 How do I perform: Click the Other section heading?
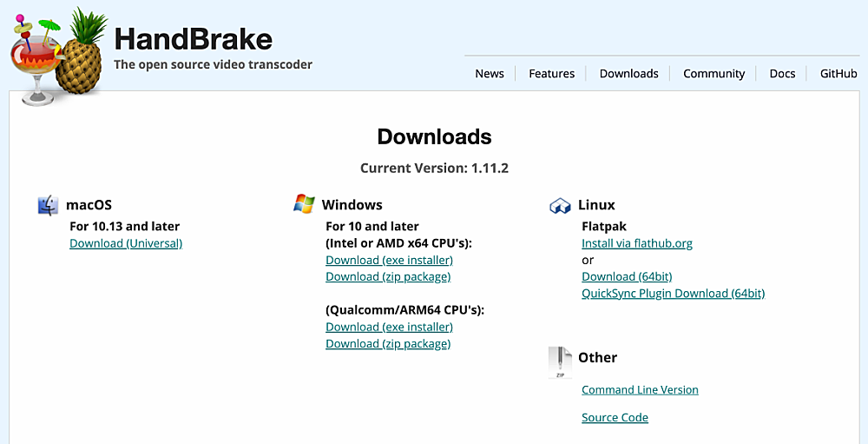point(598,357)
